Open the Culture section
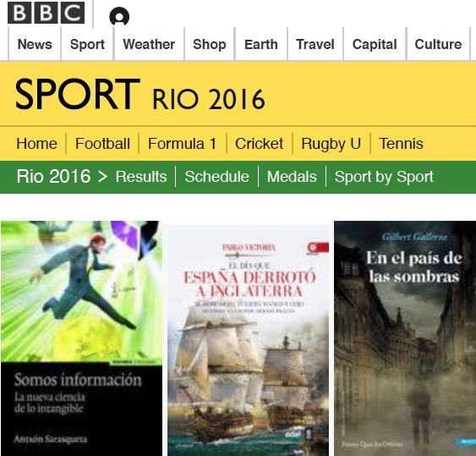The image size is (476, 456). pyautogui.click(x=438, y=44)
